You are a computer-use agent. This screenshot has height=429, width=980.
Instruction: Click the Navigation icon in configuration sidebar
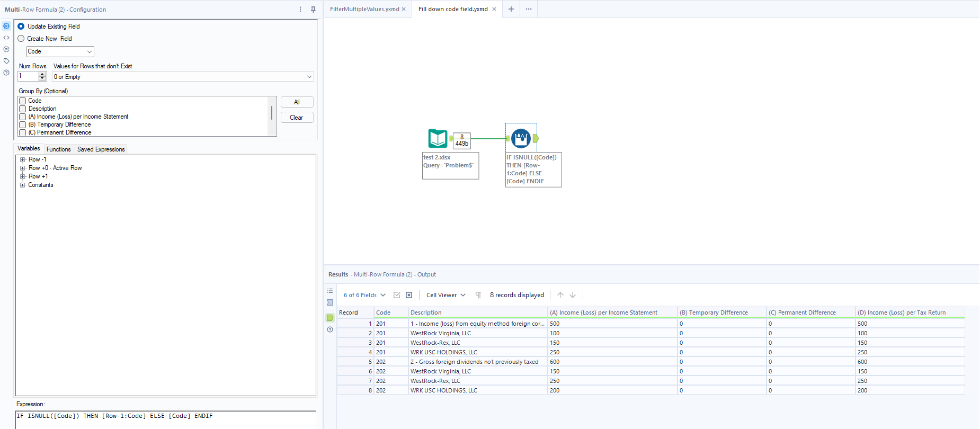click(6, 49)
